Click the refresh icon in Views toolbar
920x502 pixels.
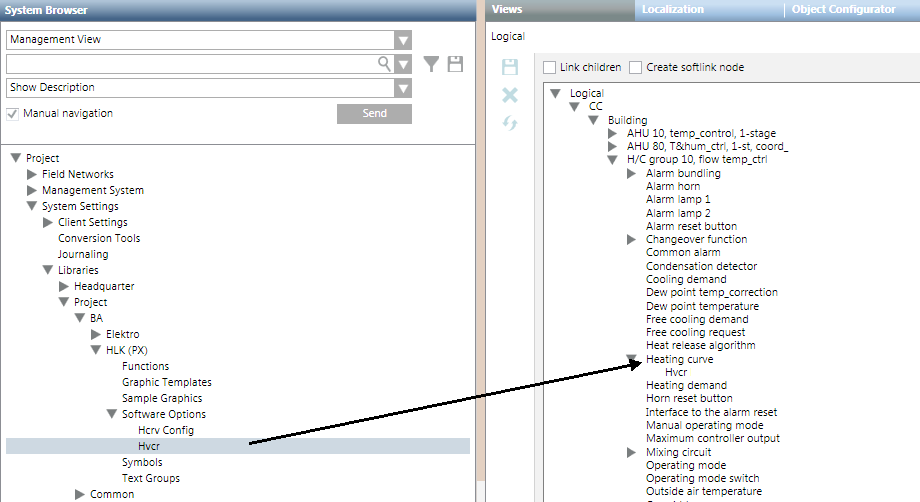510,122
